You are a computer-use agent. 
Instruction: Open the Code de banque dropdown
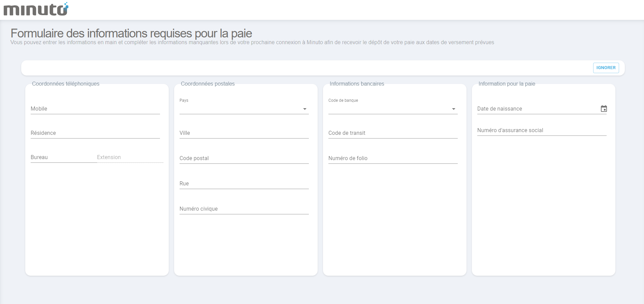coord(389,109)
